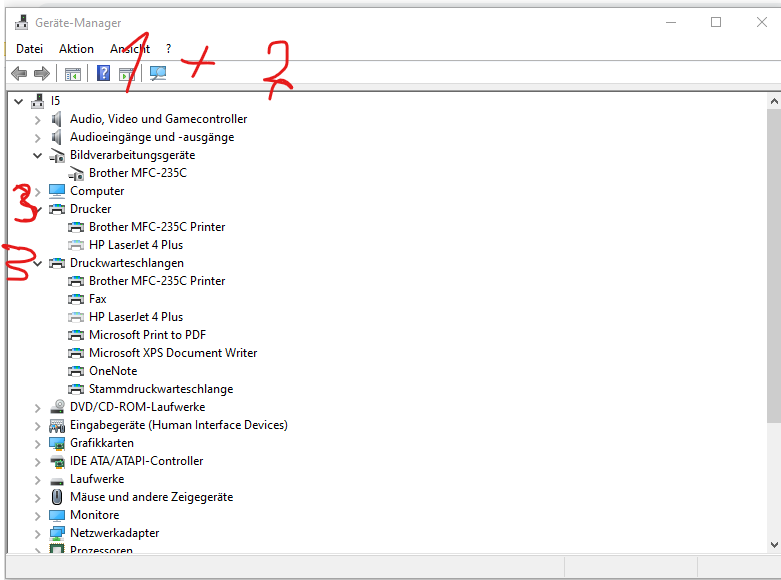Viewport: 781px width, 580px height.
Task: Click the Computer category monitor icon
Action: point(57,191)
